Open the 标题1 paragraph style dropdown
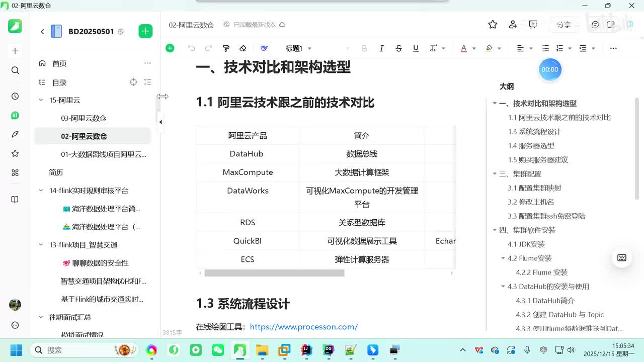644x362 pixels. click(299, 48)
